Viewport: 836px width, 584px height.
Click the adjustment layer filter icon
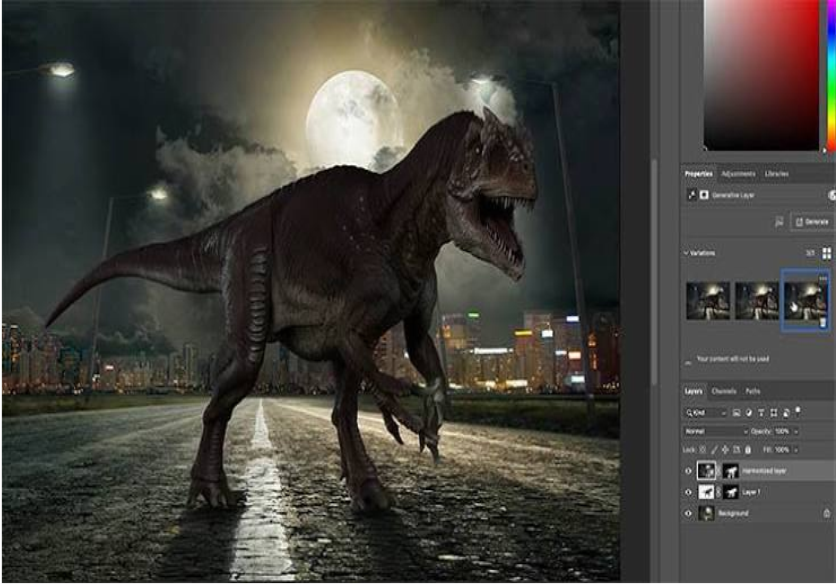coord(749,412)
